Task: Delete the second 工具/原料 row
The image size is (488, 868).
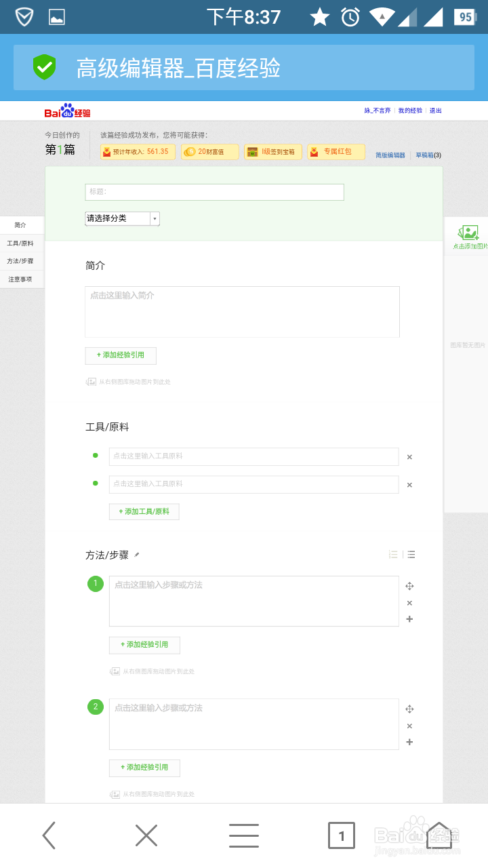Action: (409, 485)
